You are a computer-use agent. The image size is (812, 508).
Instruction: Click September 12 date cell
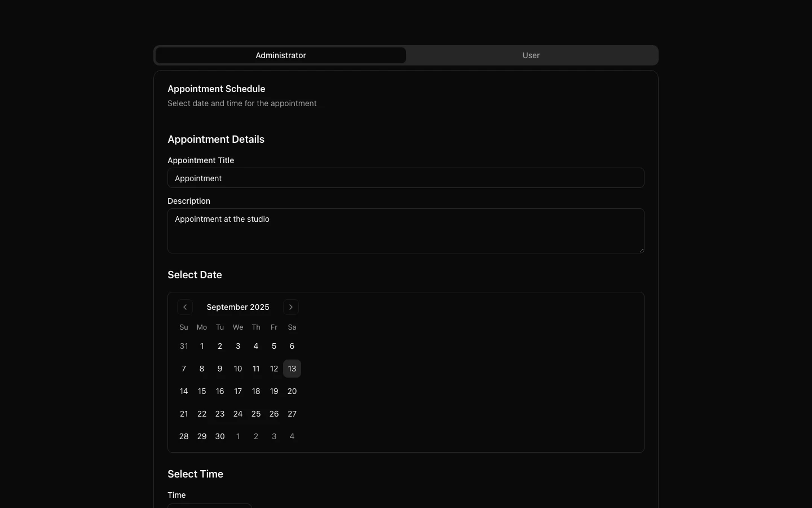tap(274, 369)
